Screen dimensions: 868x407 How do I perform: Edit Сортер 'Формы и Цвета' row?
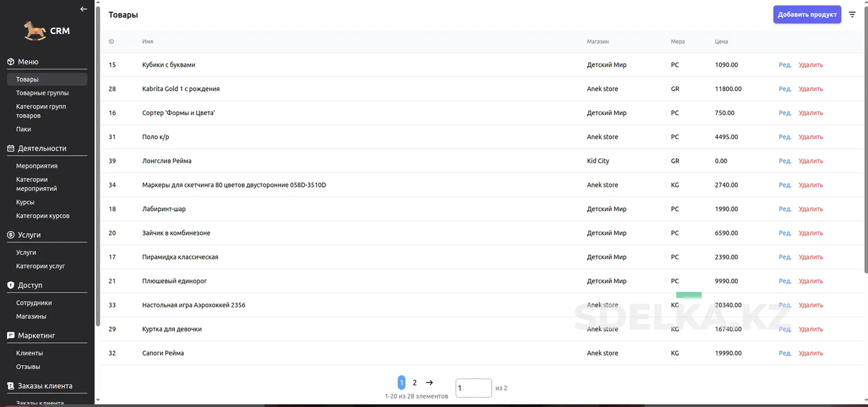785,113
